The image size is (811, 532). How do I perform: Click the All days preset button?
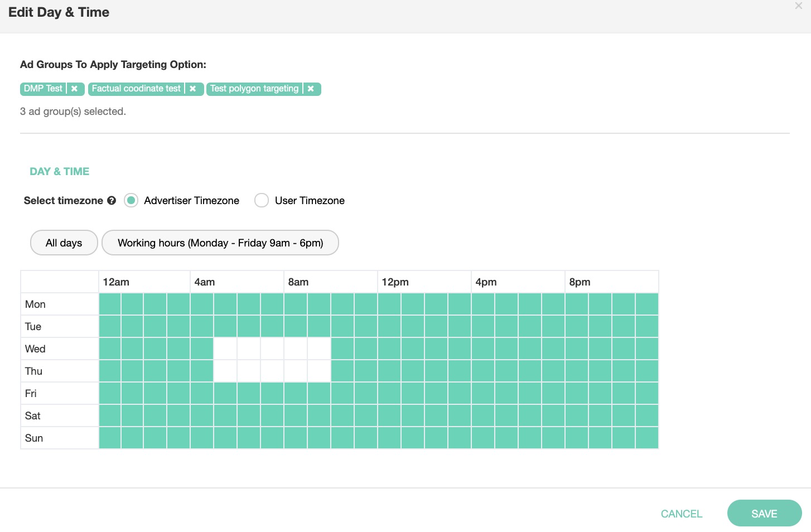click(64, 243)
